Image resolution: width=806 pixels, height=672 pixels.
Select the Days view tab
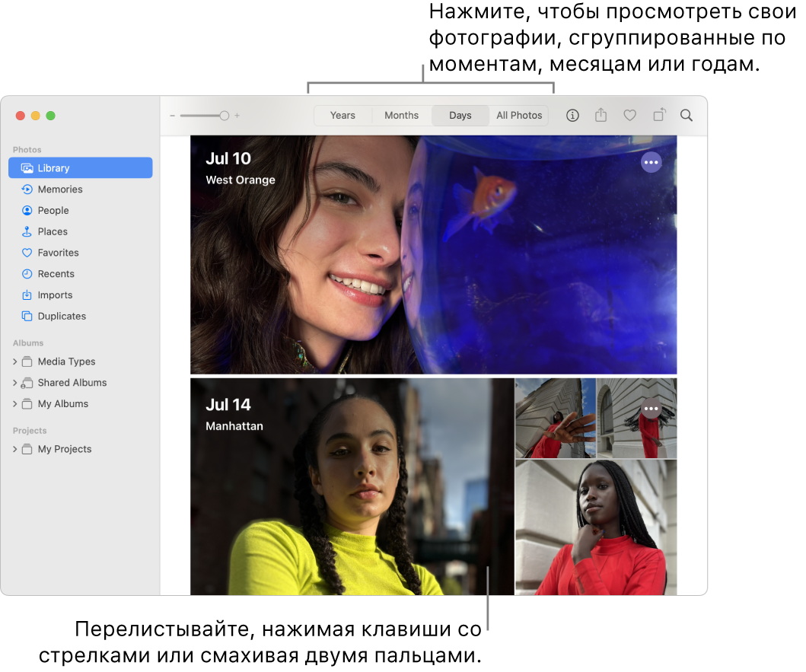pos(460,115)
